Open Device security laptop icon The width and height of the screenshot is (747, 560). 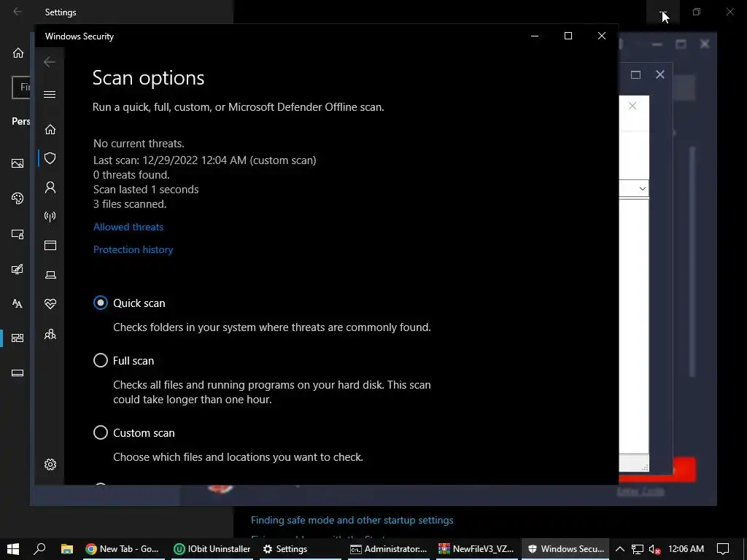50,275
